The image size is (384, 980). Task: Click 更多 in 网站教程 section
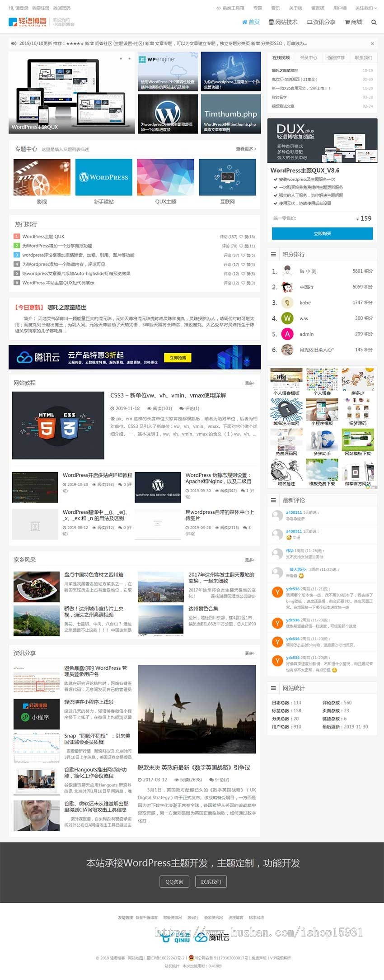click(249, 383)
